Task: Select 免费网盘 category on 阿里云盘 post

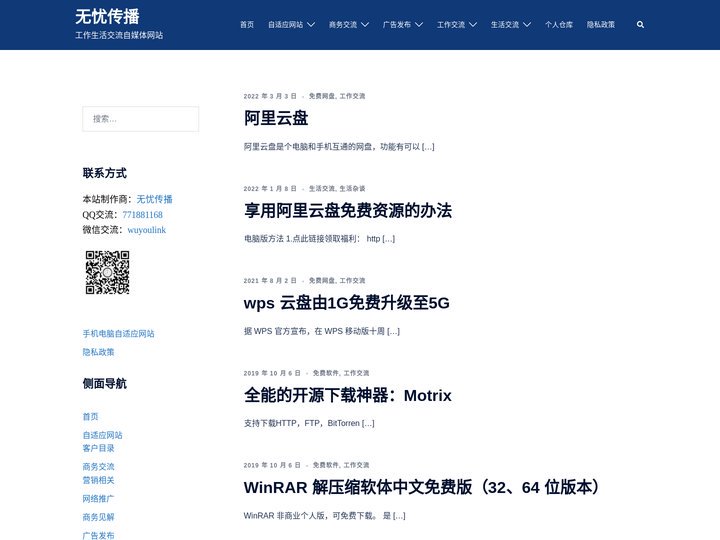Action: point(322,96)
